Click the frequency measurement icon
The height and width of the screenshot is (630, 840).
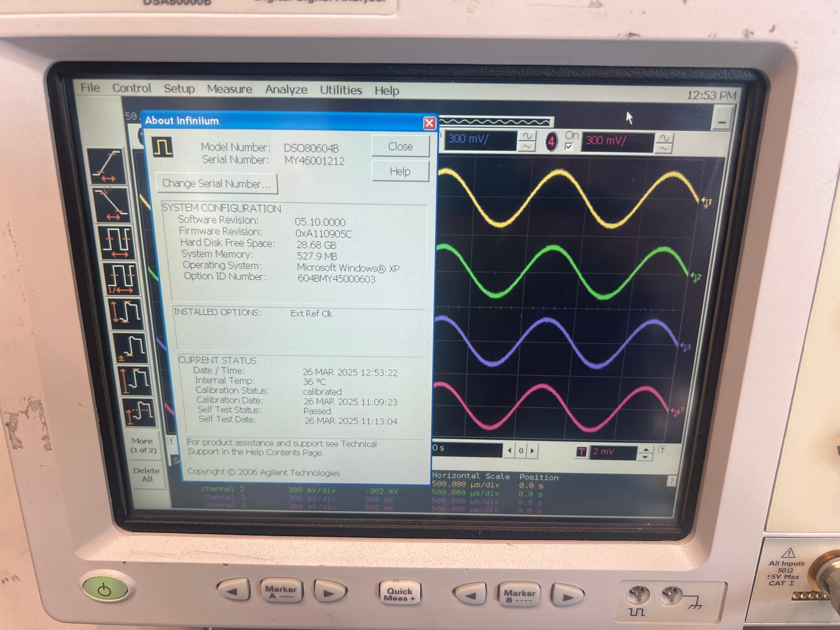click(121, 278)
